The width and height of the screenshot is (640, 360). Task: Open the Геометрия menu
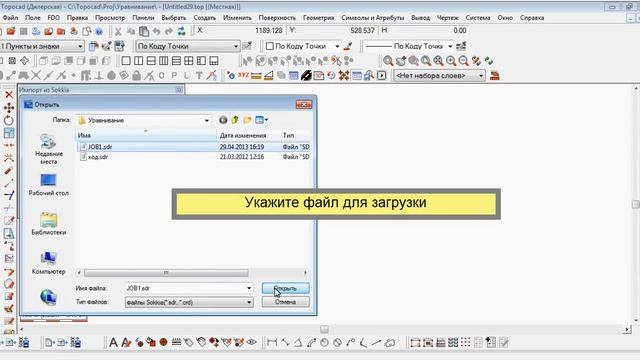pos(318,18)
